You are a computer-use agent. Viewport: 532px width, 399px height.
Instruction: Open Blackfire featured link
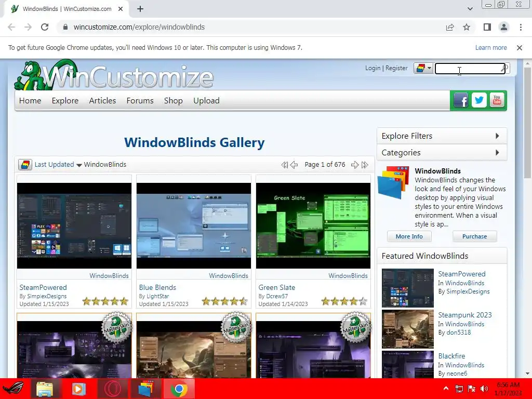451,356
